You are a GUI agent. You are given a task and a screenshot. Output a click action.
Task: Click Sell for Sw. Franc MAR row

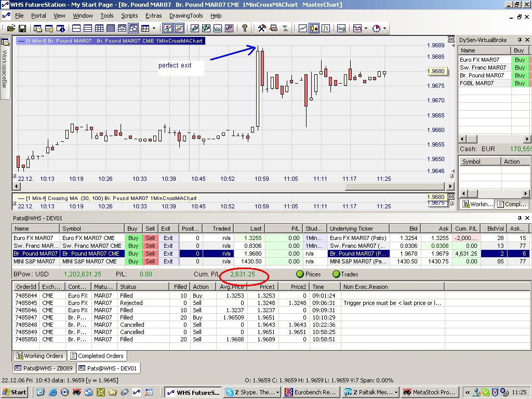pos(150,246)
